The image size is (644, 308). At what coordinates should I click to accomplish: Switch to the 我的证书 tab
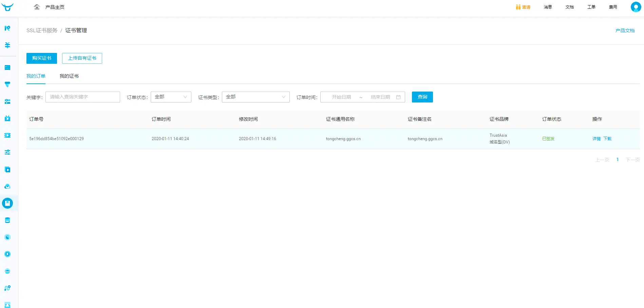tap(69, 76)
